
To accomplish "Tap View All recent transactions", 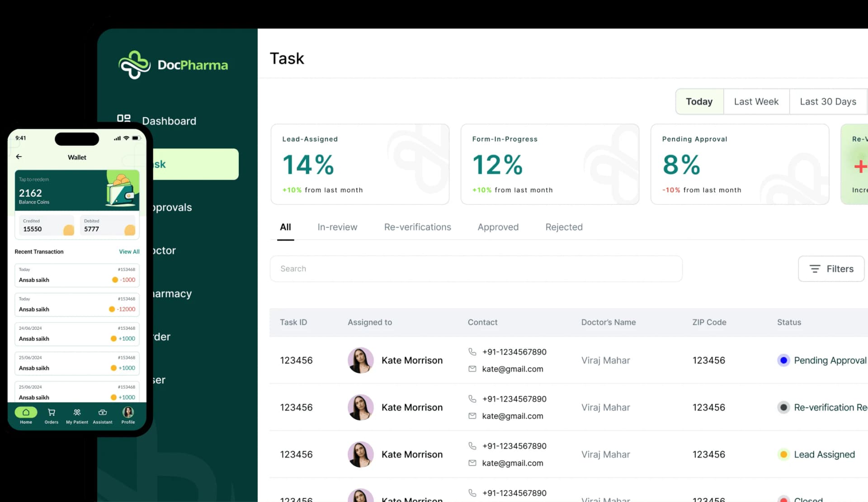I will pos(129,251).
